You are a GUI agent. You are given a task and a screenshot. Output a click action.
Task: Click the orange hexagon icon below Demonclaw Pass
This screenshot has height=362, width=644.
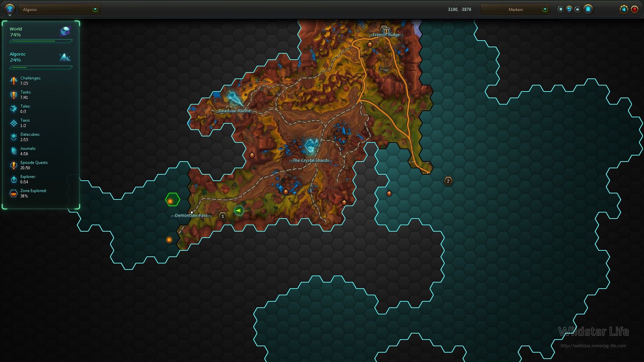[169, 240]
